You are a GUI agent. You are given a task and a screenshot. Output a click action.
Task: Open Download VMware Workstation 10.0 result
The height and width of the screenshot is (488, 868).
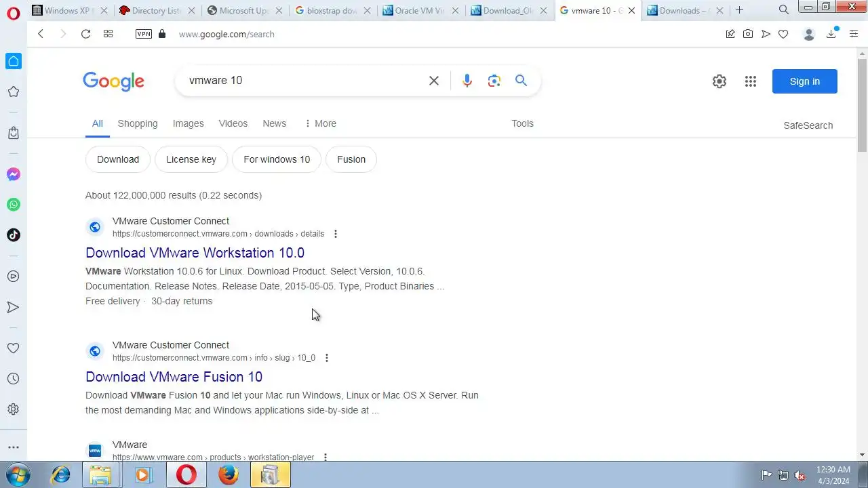point(195,253)
